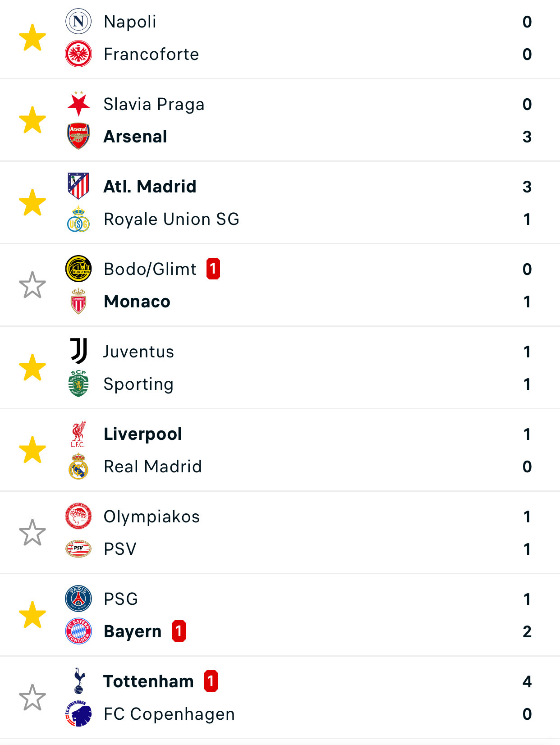Remove star from Liverpool vs Real Madrid
Image resolution: width=560 pixels, height=745 pixels.
tap(32, 450)
